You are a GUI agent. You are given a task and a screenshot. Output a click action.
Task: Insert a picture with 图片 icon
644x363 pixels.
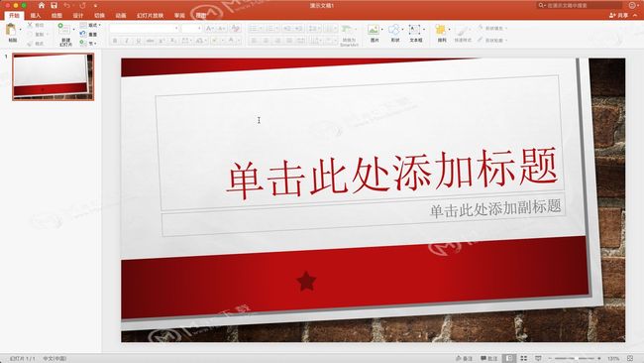coord(374,30)
